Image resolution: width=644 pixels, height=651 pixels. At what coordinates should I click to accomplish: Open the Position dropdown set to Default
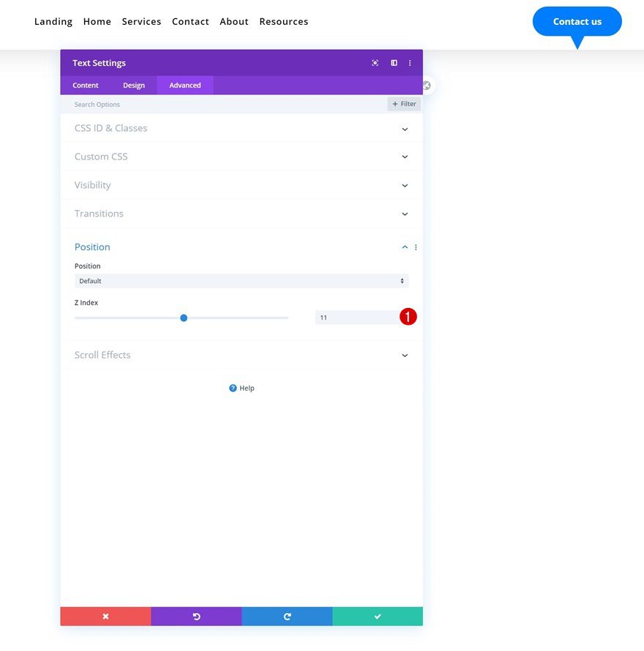coord(241,281)
